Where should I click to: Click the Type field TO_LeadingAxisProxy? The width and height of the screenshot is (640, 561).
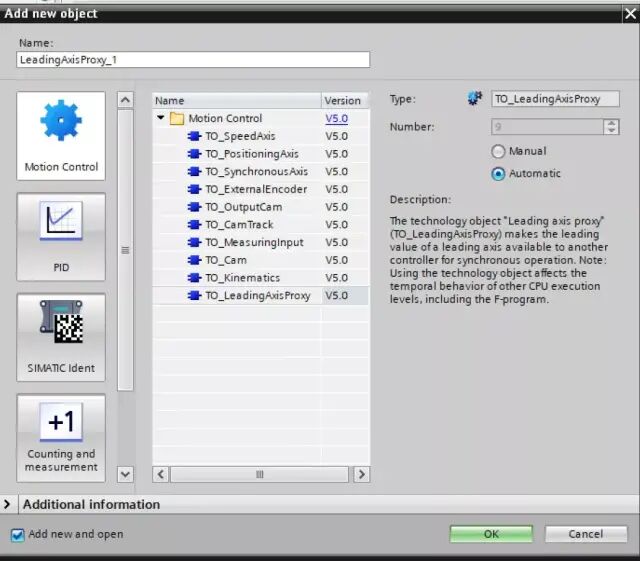[x=555, y=99]
